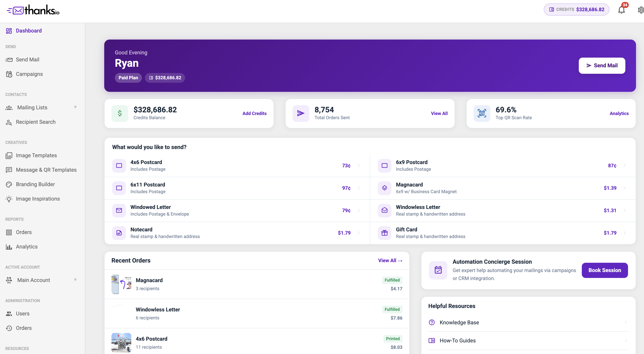Open the settings gear icon
The width and height of the screenshot is (644, 354).
point(641,10)
